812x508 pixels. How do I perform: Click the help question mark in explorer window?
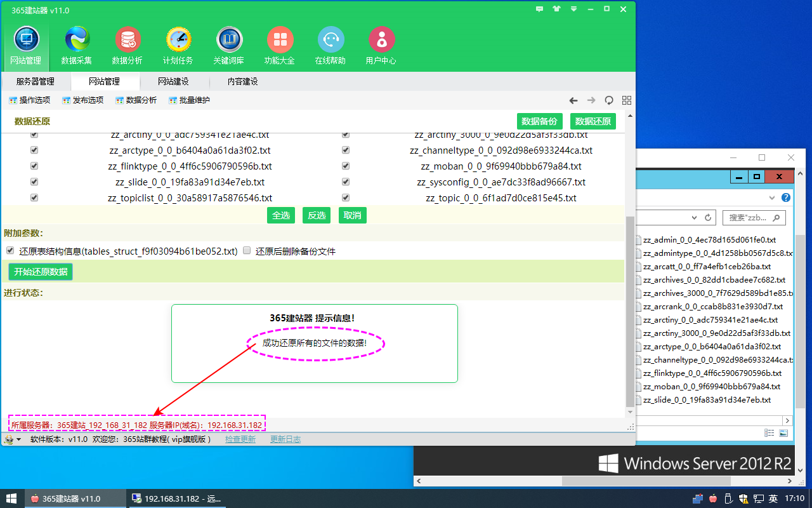tap(786, 197)
